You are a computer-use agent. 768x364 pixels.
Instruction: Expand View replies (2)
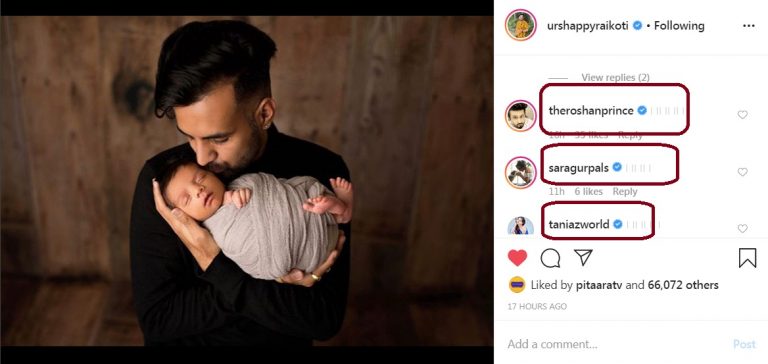coord(615,77)
